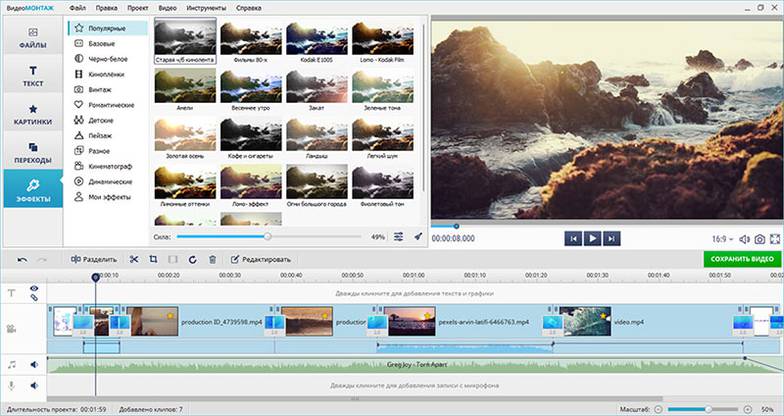This screenshot has width=784, height=416.
Task: Open the Файлы section in sidebar
Action: tap(33, 38)
